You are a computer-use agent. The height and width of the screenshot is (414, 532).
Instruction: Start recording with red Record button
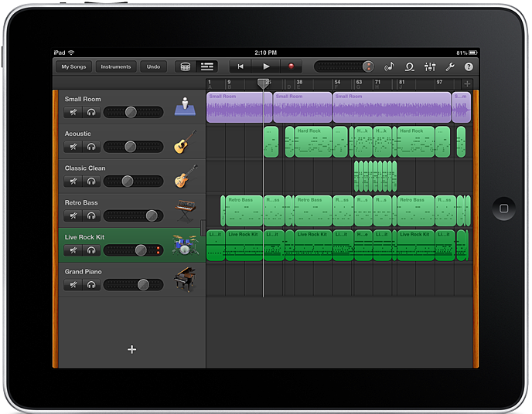(291, 66)
